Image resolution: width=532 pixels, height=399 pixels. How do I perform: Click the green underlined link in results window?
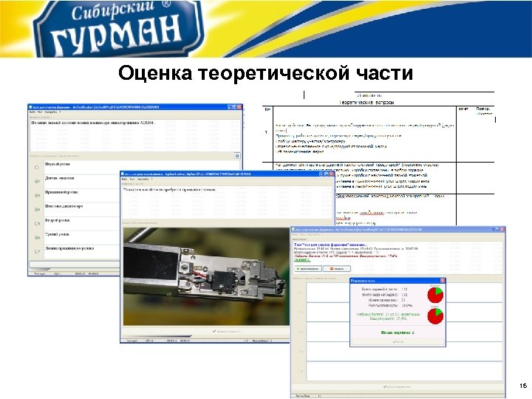tap(302, 260)
